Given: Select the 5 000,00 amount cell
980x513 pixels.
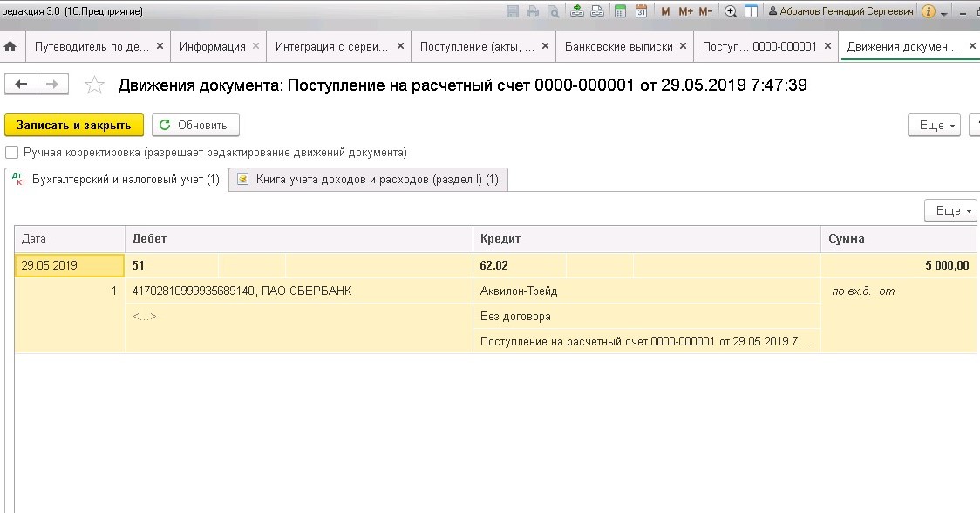Looking at the screenshot, I should tap(898, 265).
